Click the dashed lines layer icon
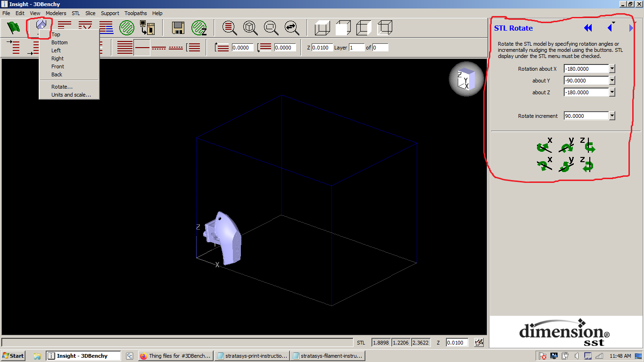644x362 pixels. click(x=159, y=48)
